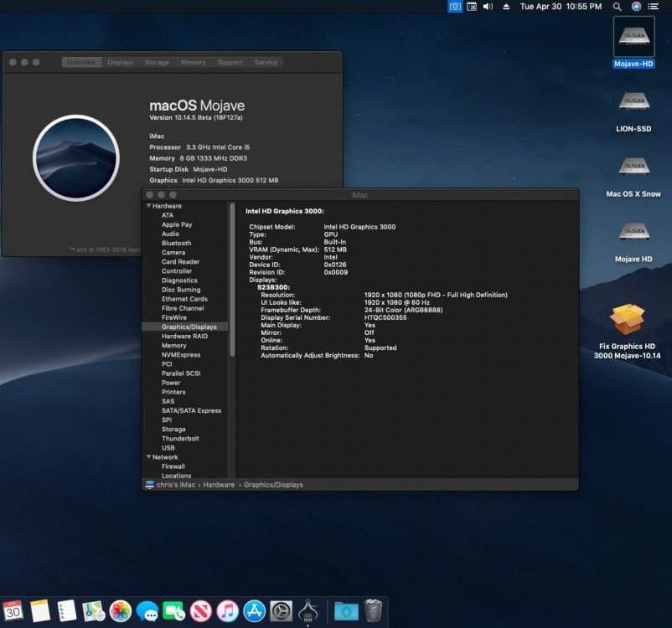
Task: Click Hardware in the bottom path bar
Action: 219,485
